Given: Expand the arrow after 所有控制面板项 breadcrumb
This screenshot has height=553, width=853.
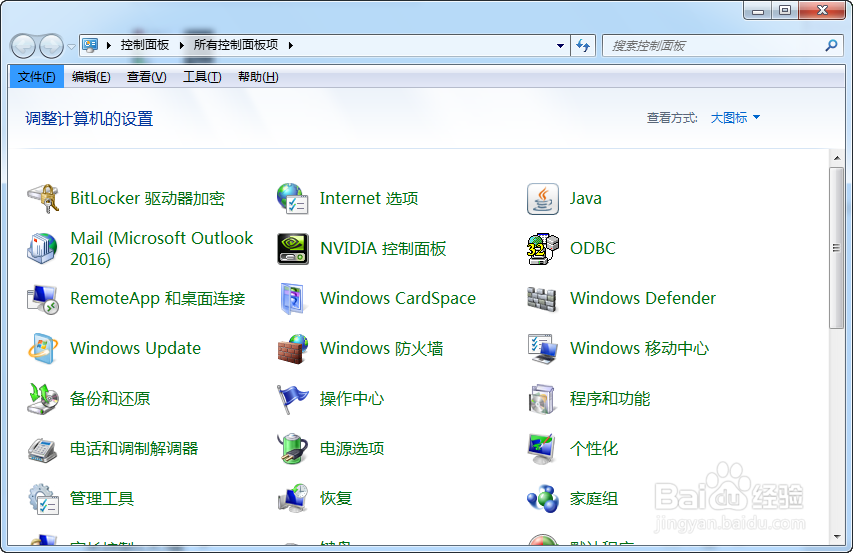Looking at the screenshot, I should [x=291, y=45].
